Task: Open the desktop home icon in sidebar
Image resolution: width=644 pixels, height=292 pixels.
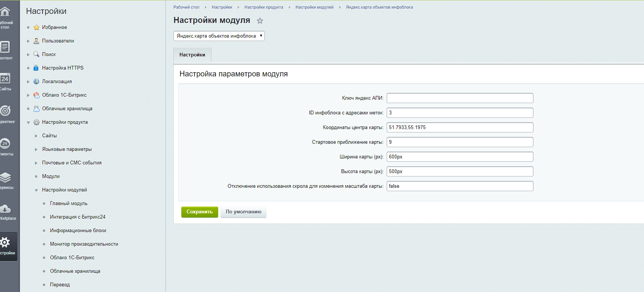Action: pos(5,12)
